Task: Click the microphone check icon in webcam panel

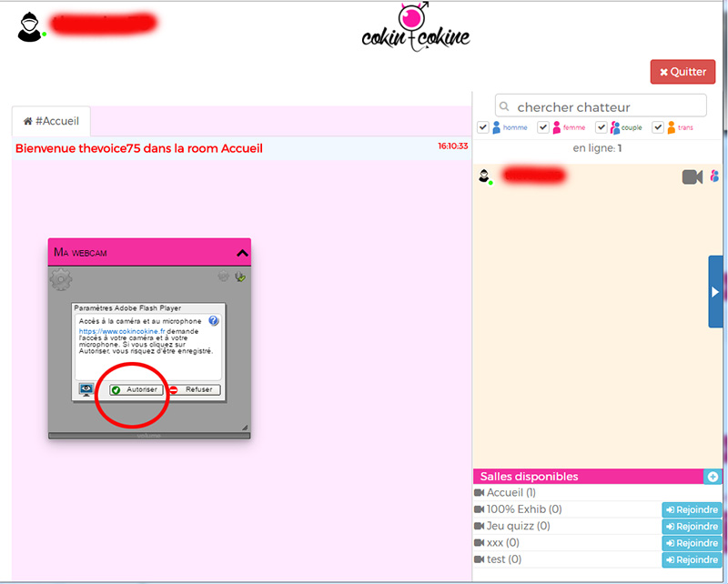Action: click(240, 277)
